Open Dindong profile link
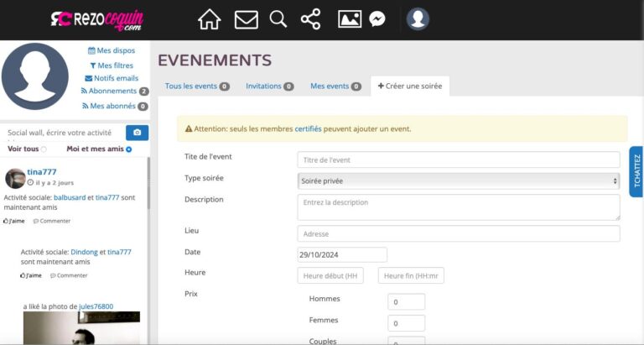Viewport: 644px width, 345px height. point(84,252)
